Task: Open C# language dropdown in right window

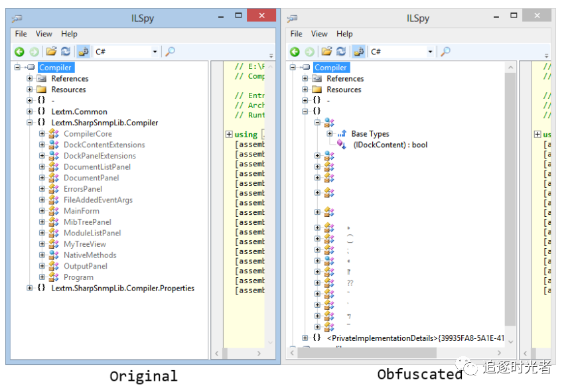Action: pos(402,52)
